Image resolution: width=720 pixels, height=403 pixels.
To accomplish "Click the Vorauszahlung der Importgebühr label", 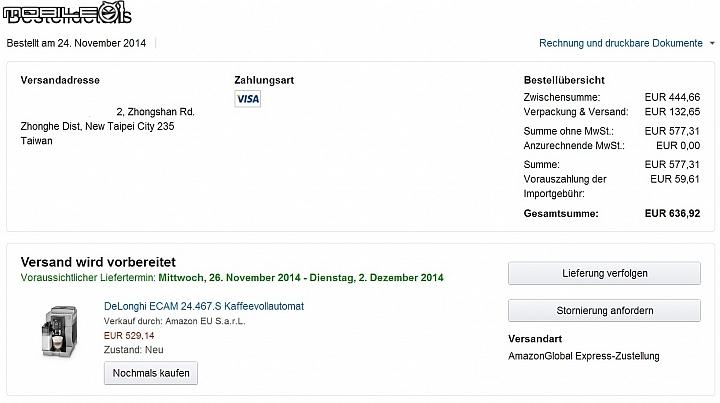I will [565, 186].
